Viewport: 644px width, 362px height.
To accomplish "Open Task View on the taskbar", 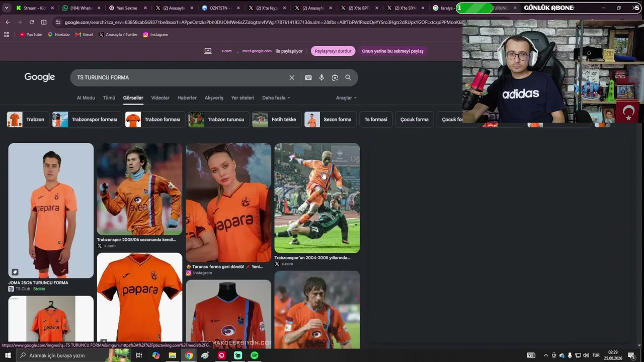I will click(139, 355).
